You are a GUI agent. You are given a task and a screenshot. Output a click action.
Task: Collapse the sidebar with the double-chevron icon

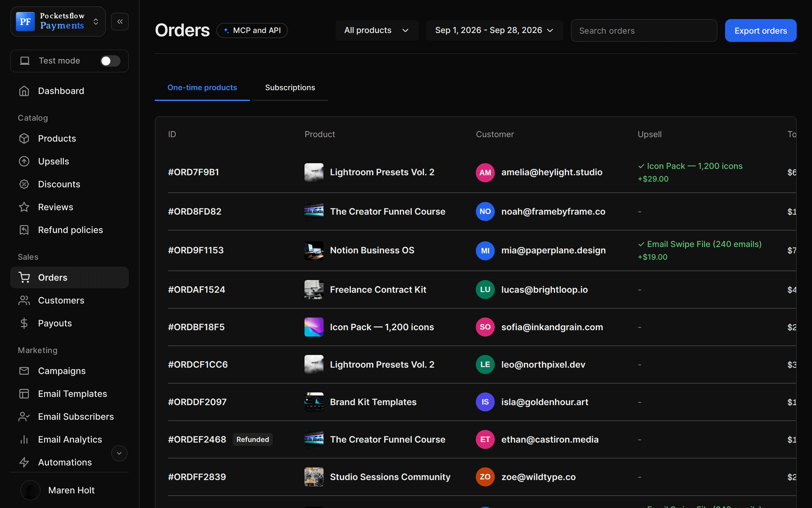tap(120, 21)
